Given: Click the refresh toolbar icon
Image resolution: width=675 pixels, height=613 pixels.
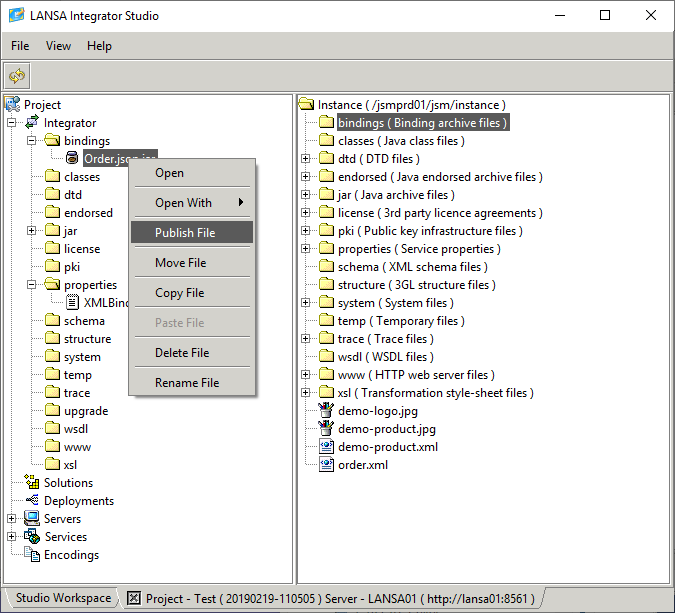Looking at the screenshot, I should [17, 76].
